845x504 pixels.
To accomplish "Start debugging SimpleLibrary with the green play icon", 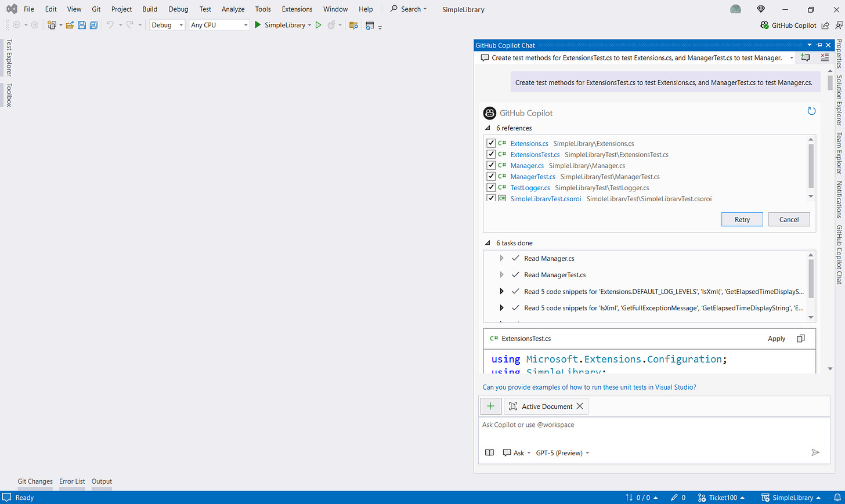I will (x=258, y=25).
